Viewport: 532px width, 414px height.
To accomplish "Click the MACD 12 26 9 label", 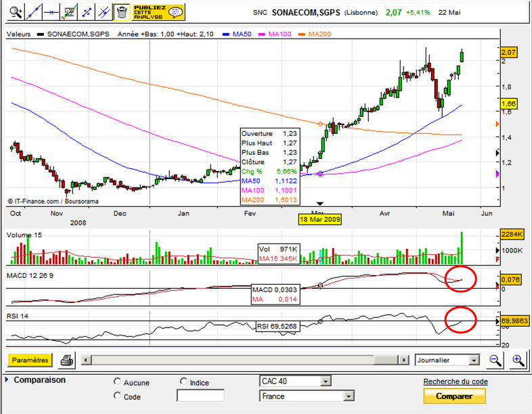I will (x=30, y=275).
